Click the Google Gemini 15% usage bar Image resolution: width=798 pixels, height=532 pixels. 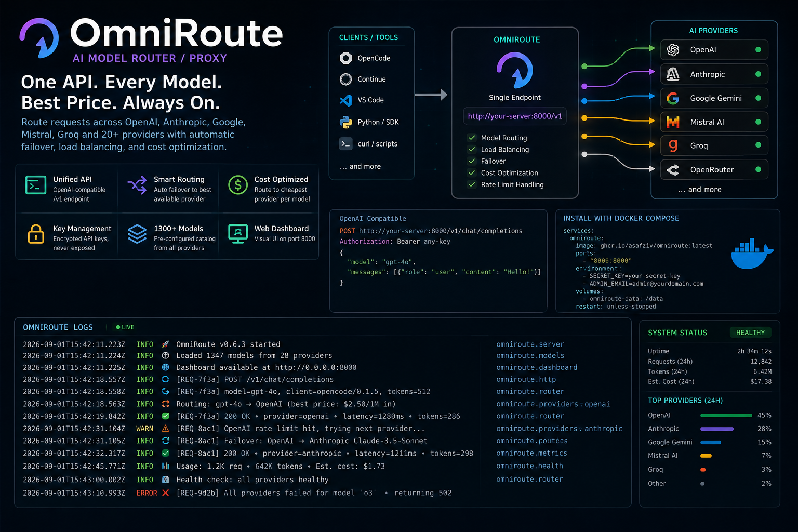(x=711, y=443)
